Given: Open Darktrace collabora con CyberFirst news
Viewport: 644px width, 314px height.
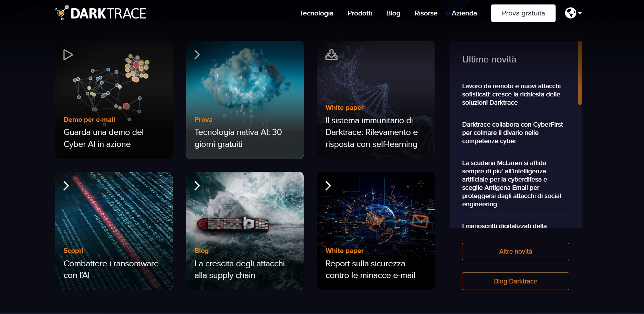Looking at the screenshot, I should pos(512,133).
